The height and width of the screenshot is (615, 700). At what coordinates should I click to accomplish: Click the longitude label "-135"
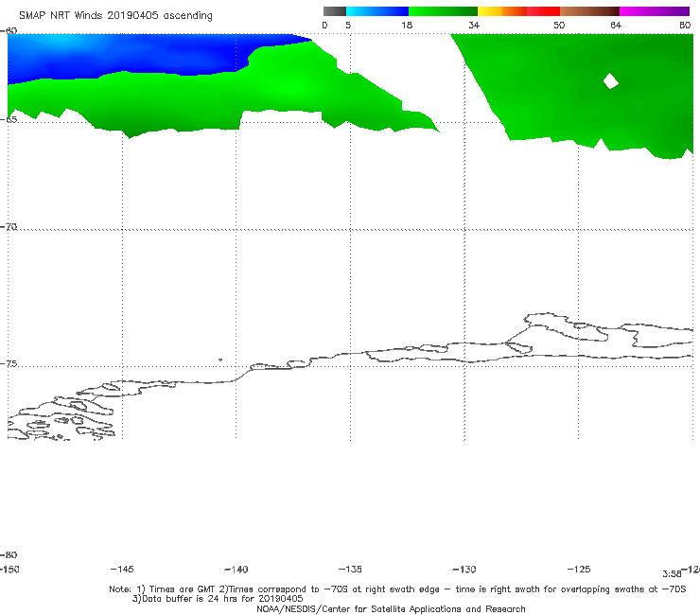tap(350, 570)
